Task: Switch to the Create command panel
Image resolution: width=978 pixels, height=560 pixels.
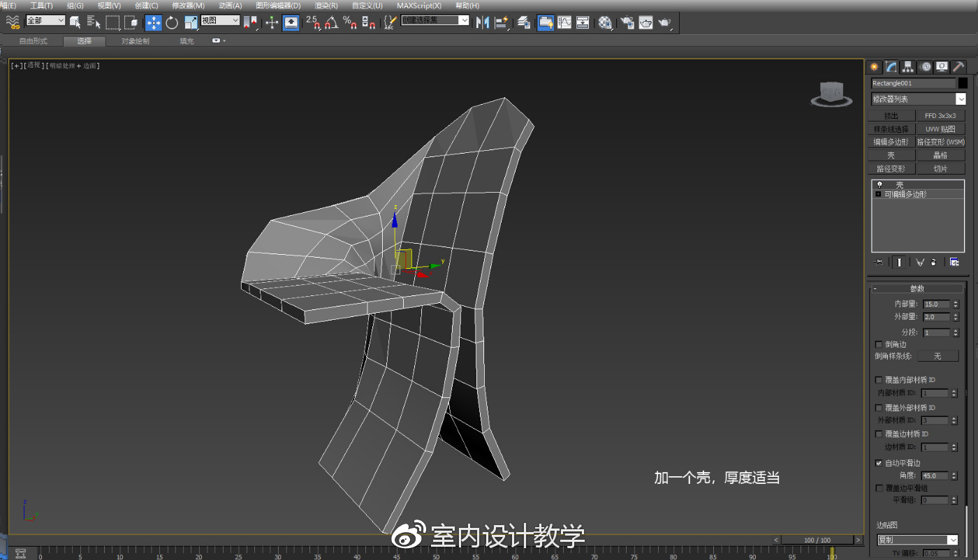Action: click(x=874, y=67)
